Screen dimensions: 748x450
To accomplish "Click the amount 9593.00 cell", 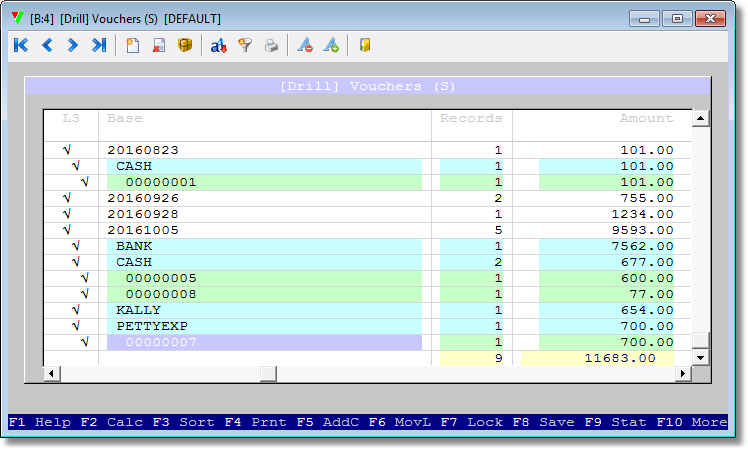I will click(642, 230).
